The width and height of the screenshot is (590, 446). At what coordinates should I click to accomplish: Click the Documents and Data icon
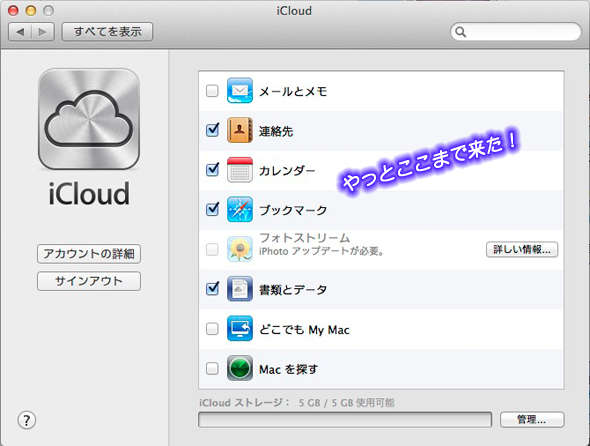point(240,289)
